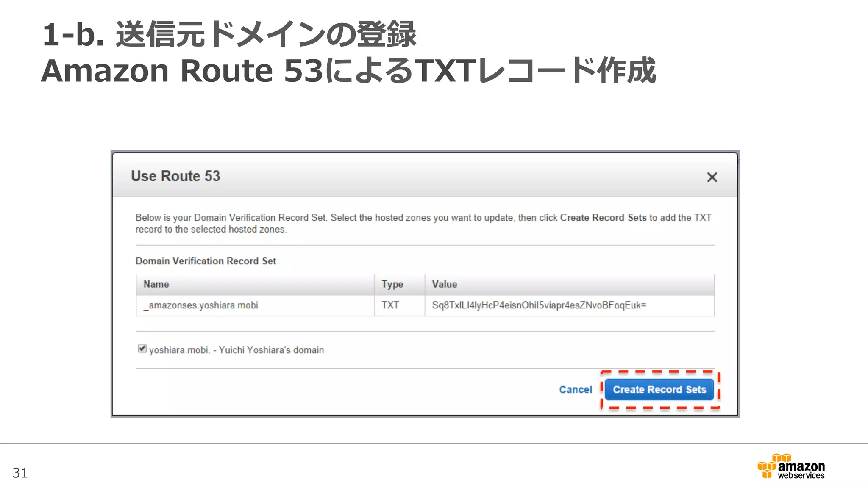Click the Create Record Sets button

pos(659,389)
